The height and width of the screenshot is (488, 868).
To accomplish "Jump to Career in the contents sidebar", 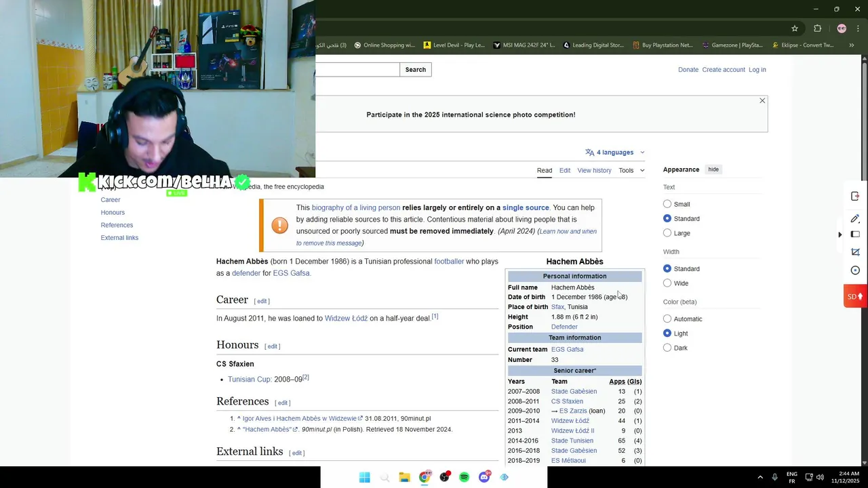I will click(x=111, y=200).
